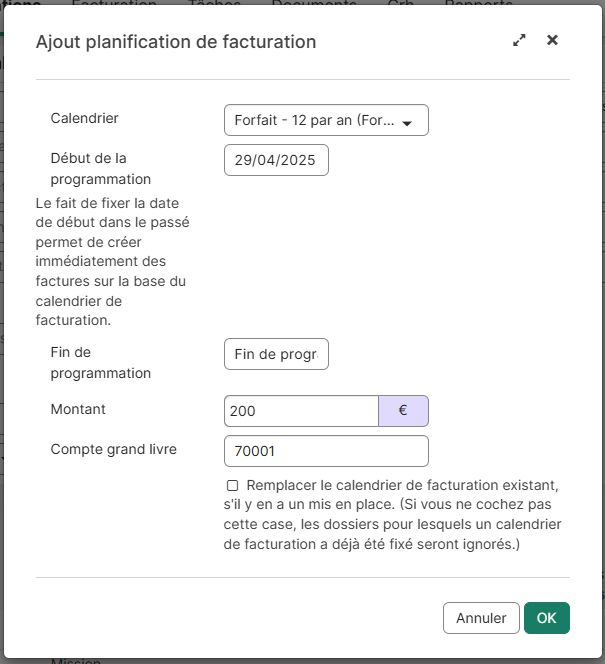This screenshot has width=605, height=664.
Task: Click the dialog title Ajout planification de facturation
Action: pos(176,42)
